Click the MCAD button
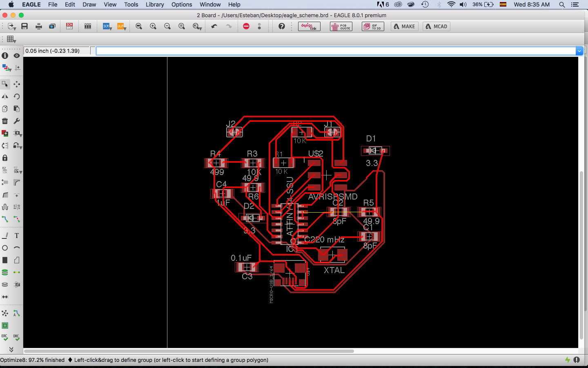 (x=437, y=27)
